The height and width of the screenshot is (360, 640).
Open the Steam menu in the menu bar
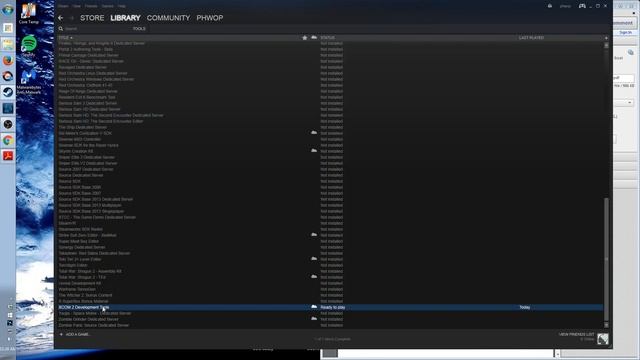[x=63, y=6]
